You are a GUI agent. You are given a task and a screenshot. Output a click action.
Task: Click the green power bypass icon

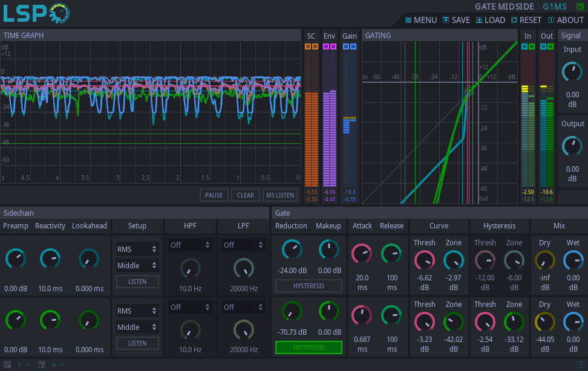pos(580,7)
